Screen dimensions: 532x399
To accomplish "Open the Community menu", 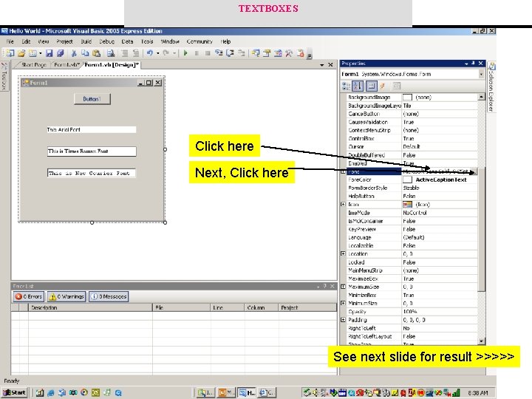I will 199,41.
